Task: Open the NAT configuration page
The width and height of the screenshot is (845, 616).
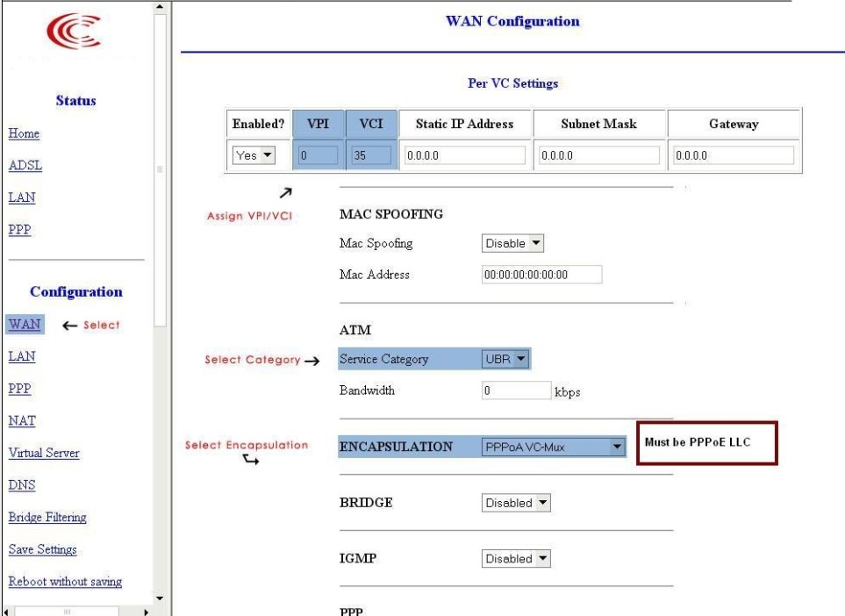Action: (x=21, y=420)
